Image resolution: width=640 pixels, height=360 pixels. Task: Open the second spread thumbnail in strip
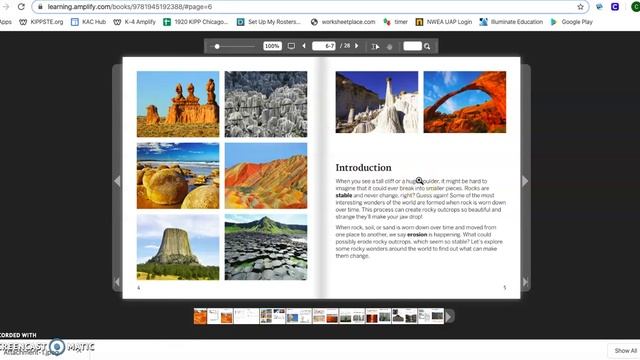tap(220, 316)
